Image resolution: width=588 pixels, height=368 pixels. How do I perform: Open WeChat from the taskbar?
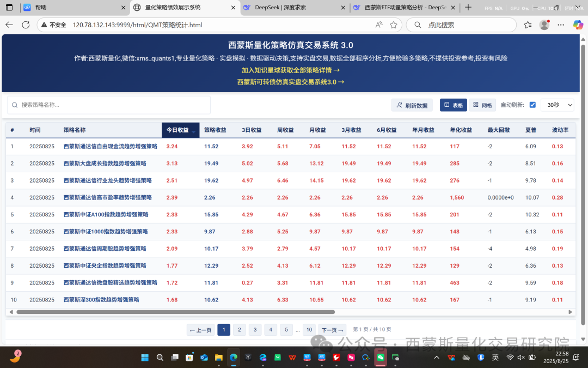381,358
